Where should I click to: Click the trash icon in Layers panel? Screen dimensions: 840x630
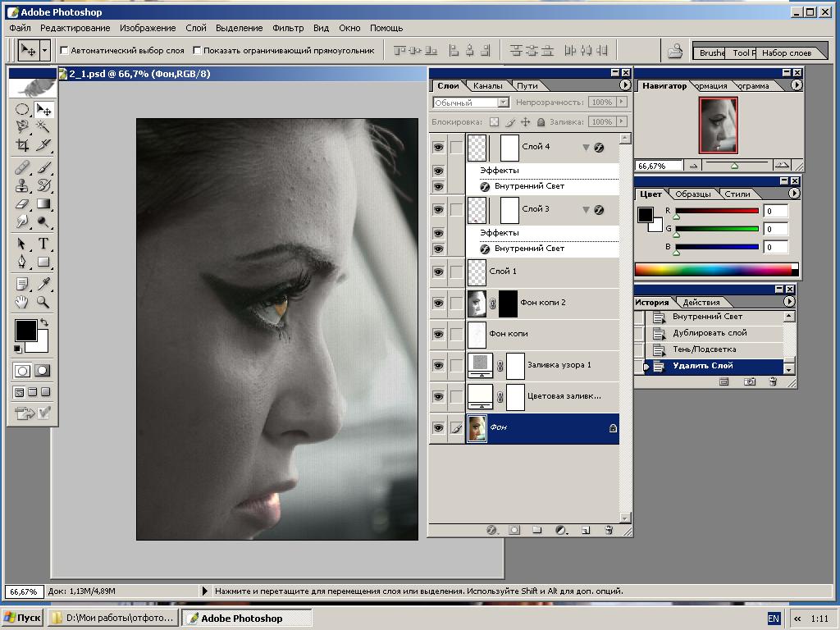[x=609, y=531]
